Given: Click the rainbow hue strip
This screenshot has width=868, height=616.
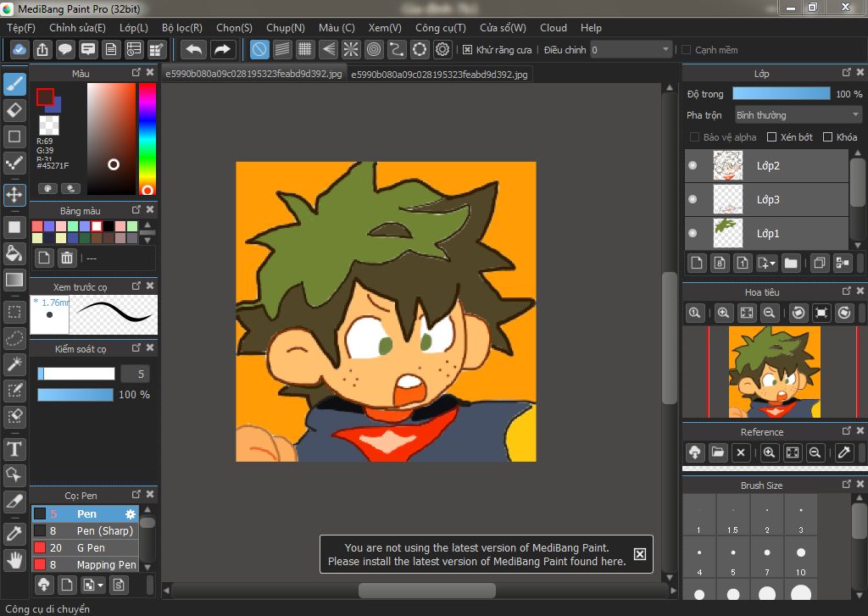Looking at the screenshot, I should coord(147,138).
